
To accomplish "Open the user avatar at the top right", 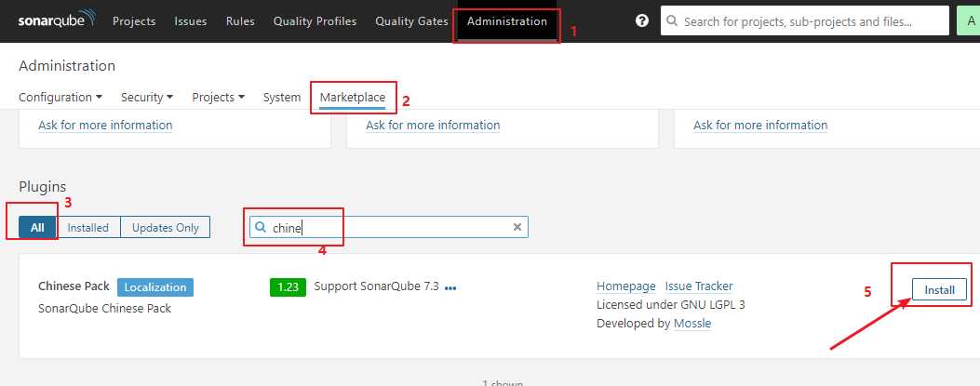I will point(969,21).
